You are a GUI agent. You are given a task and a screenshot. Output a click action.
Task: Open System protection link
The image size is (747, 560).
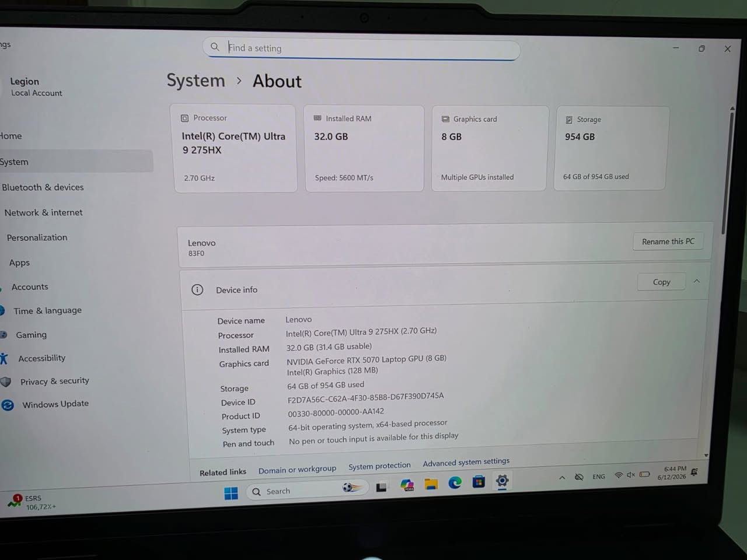(x=379, y=466)
